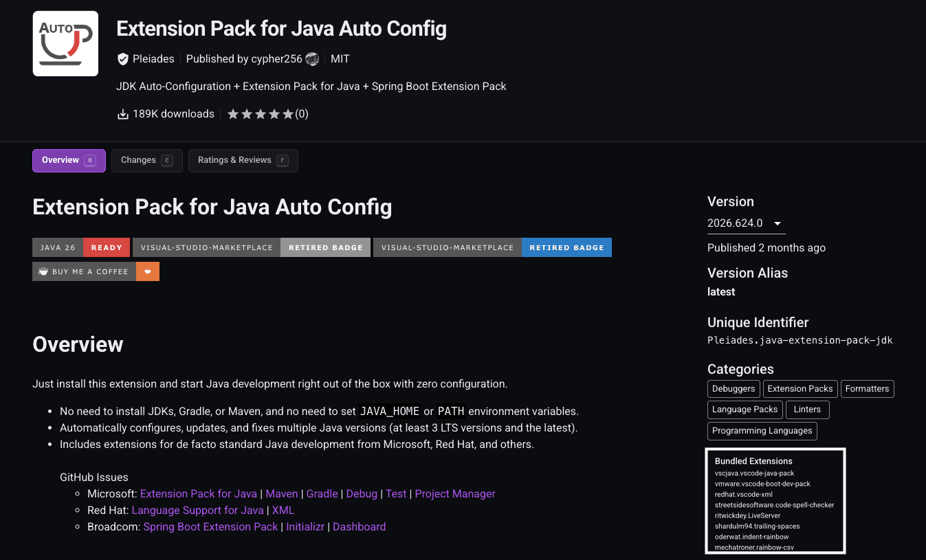Screen dimensions: 926x560
Task: Click the PATH inline code text
Action: [451, 412]
